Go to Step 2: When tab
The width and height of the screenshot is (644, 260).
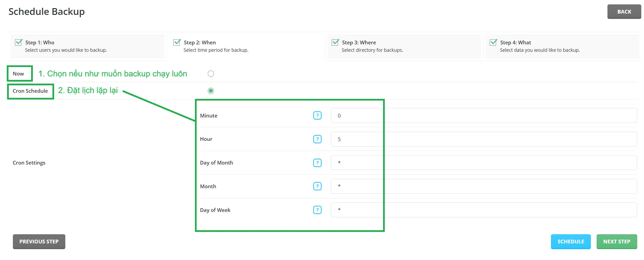(x=246, y=46)
